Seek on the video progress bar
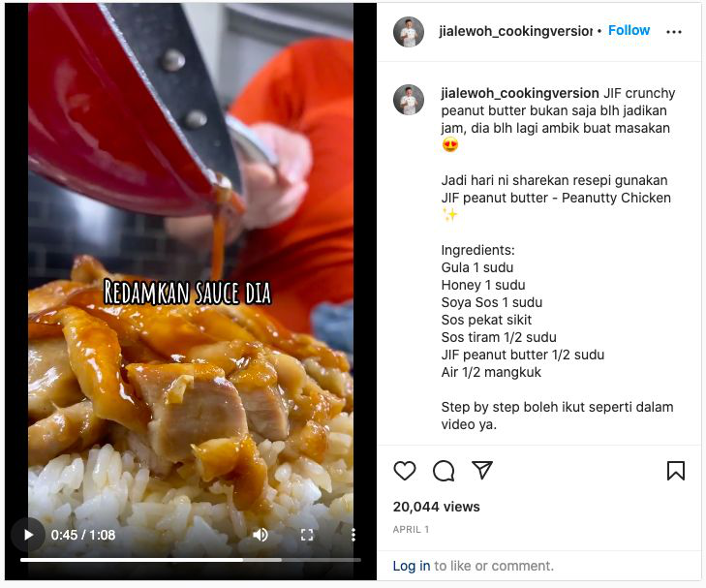Viewport: 706px width, 588px height. click(191, 560)
